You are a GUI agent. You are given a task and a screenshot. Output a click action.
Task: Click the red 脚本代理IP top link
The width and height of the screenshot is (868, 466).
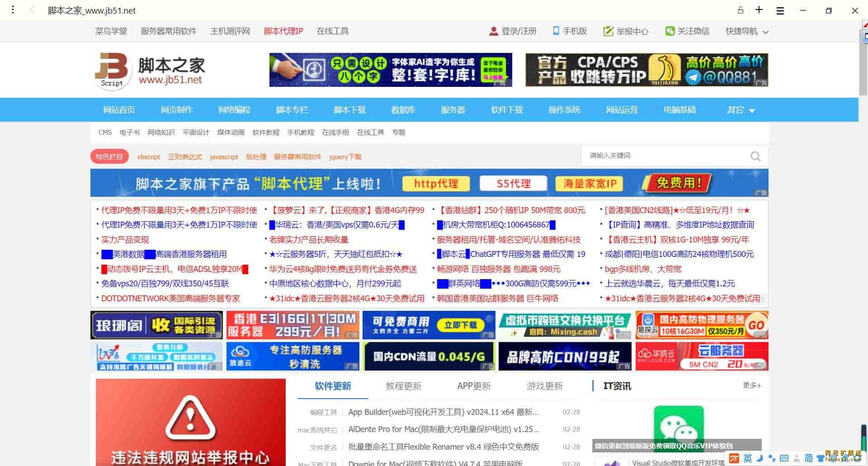pos(283,31)
